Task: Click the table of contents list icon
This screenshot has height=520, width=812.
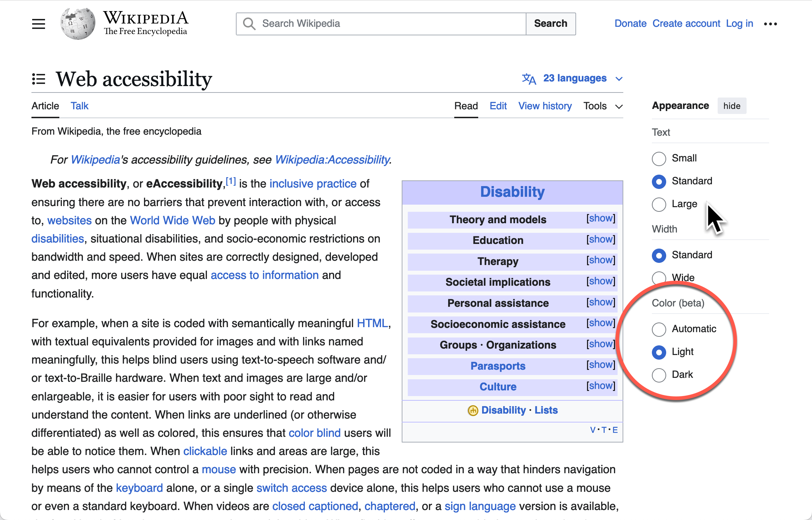Action: 39,79
